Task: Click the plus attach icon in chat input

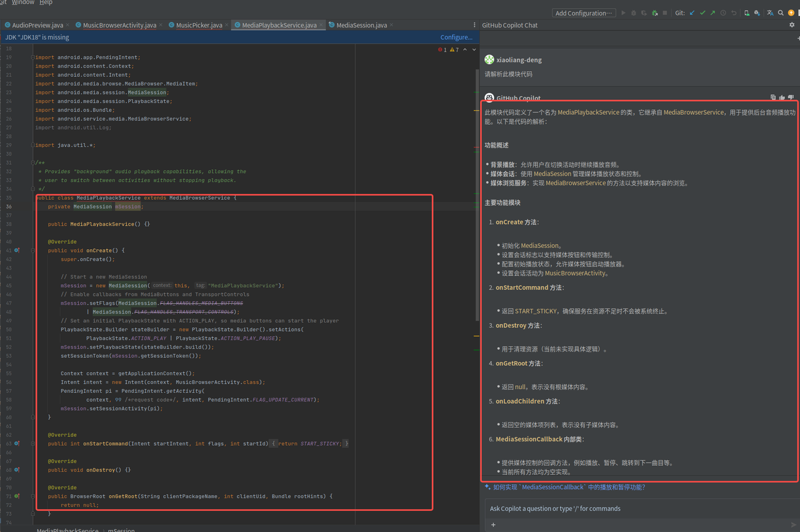Action: coord(493,525)
